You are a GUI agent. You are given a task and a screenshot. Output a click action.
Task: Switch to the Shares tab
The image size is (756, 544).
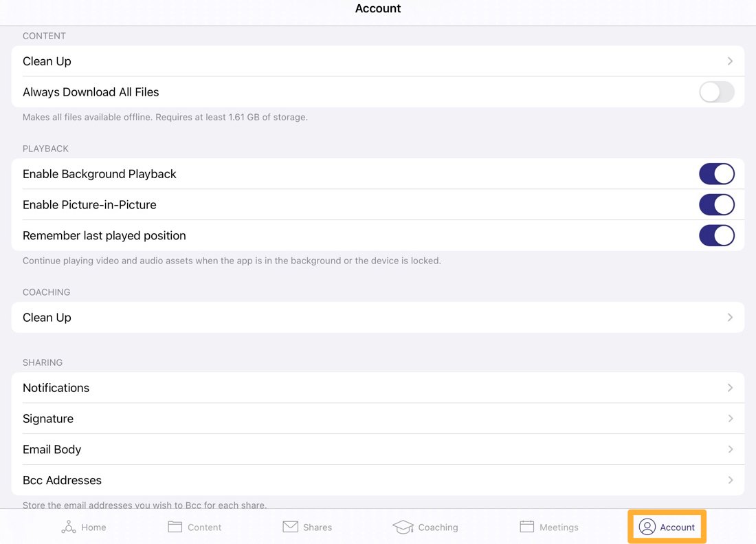308,527
